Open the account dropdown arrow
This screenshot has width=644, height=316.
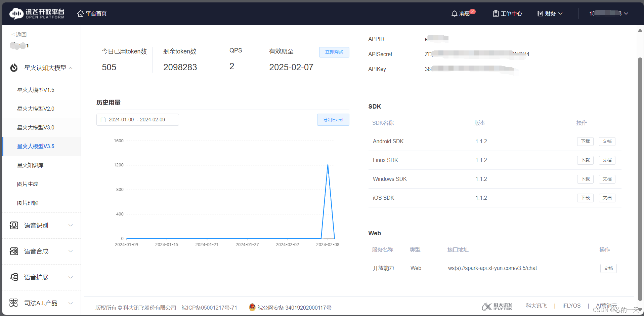[626, 13]
